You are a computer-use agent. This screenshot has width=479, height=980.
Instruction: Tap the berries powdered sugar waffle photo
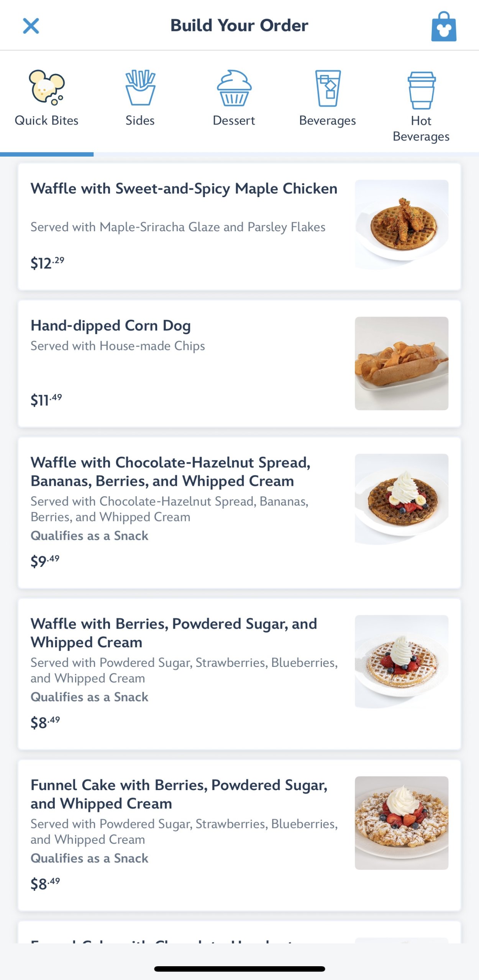(401, 661)
